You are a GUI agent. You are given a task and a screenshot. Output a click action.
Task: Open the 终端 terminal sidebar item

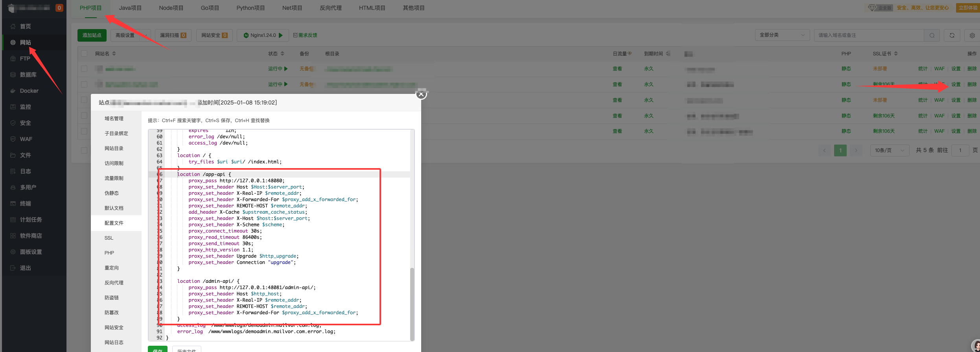tap(25, 203)
